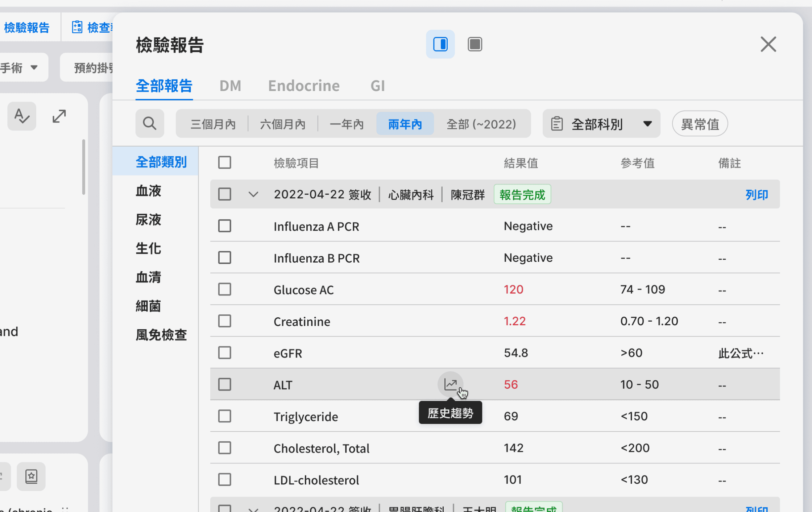Filter by 全部 (~2022) time range

(481, 124)
